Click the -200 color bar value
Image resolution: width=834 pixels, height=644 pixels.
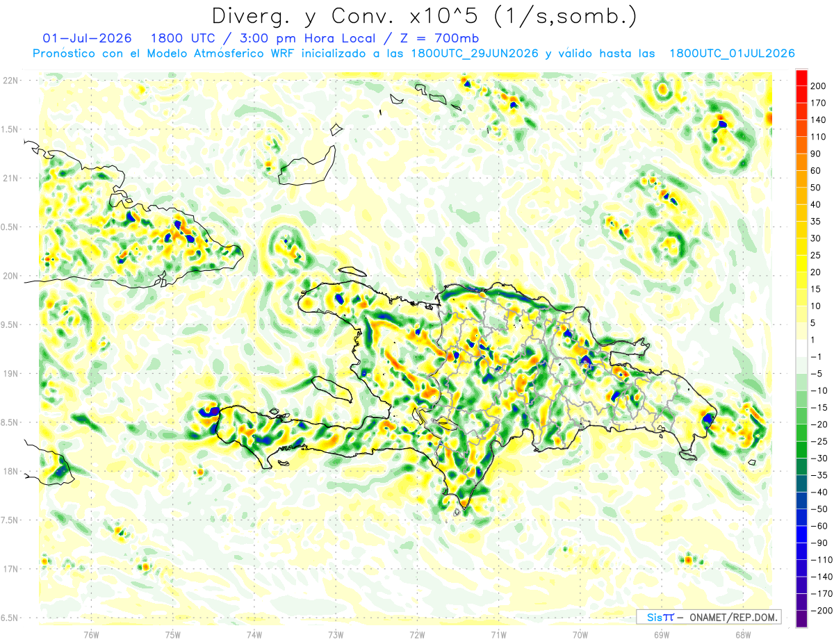point(820,611)
